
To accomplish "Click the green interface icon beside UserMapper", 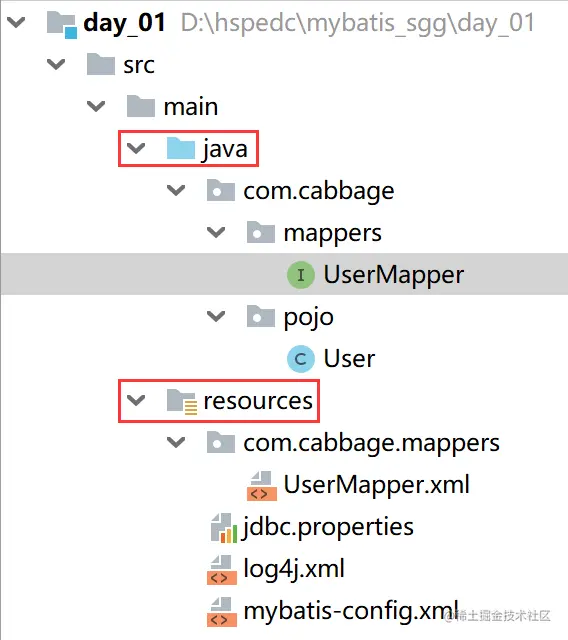I will click(x=301, y=275).
